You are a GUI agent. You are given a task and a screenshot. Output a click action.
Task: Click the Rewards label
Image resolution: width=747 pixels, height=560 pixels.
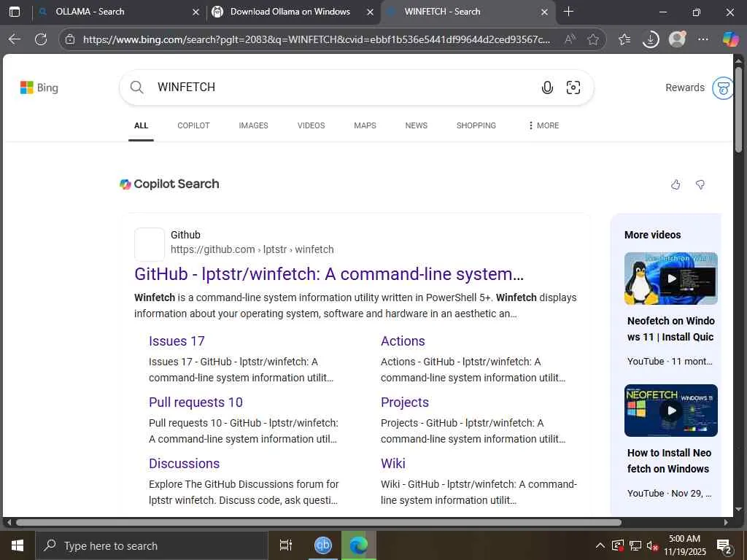[x=684, y=87]
